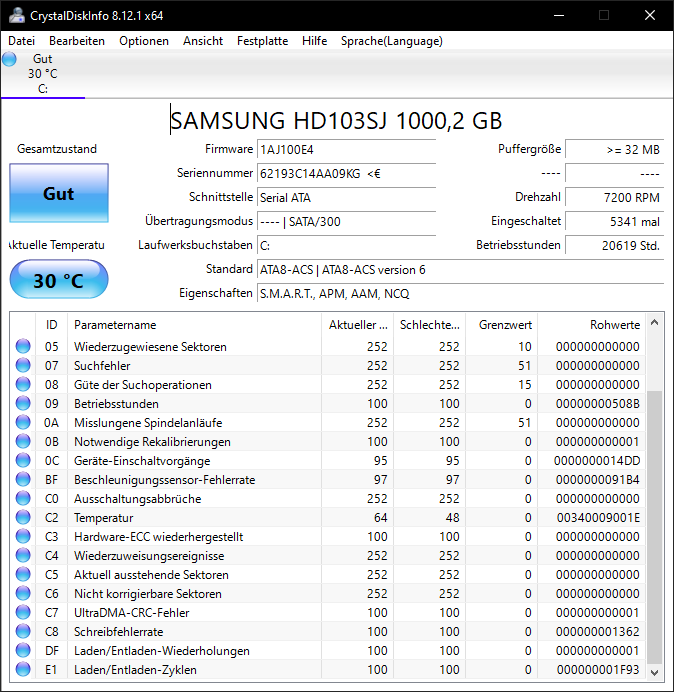The width and height of the screenshot is (674, 692).
Task: Click raw value 000000001F93
Action: coord(598,669)
